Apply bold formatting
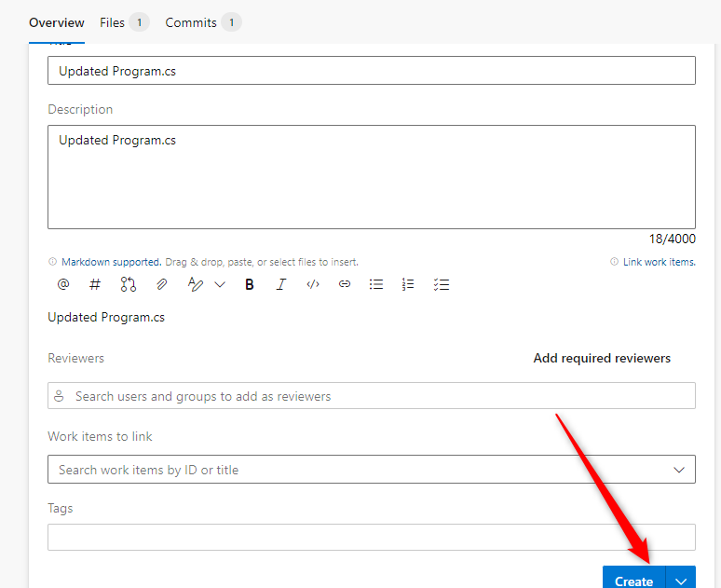The height and width of the screenshot is (588, 721). pos(250,284)
